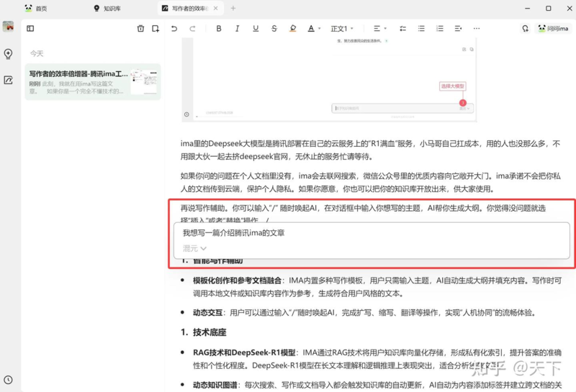The height and width of the screenshot is (392, 576).
Task: Toggle bold text formatting
Action: point(219,29)
